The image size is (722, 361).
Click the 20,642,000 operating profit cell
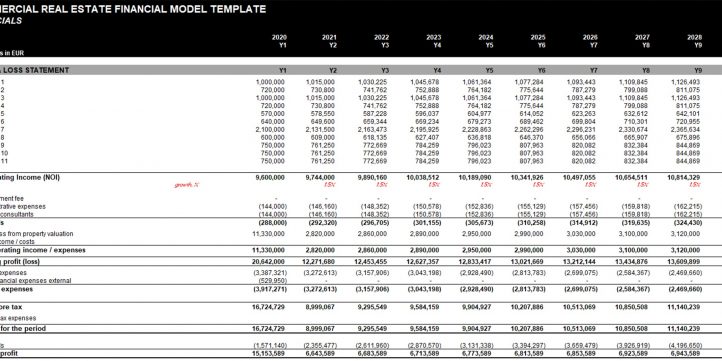click(x=270, y=262)
